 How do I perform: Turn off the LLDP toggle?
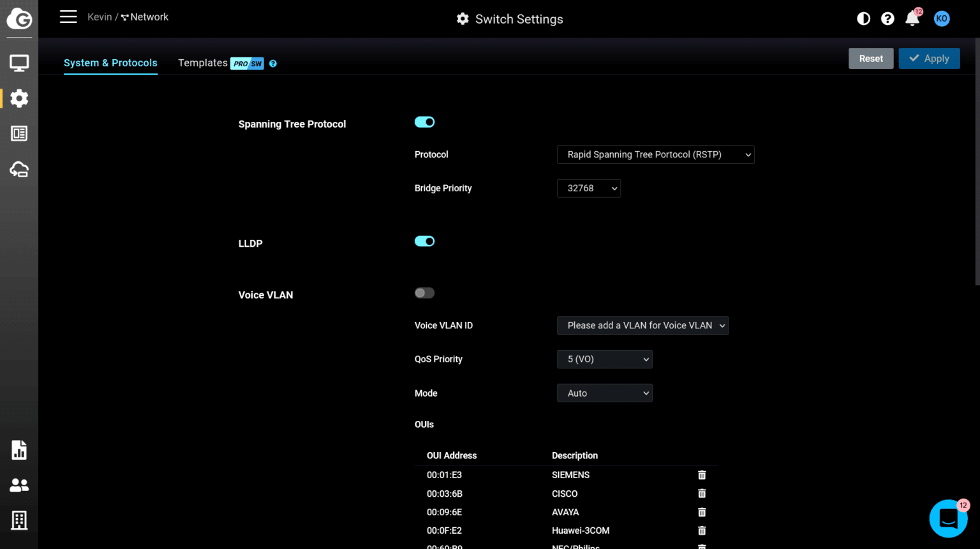coord(424,241)
